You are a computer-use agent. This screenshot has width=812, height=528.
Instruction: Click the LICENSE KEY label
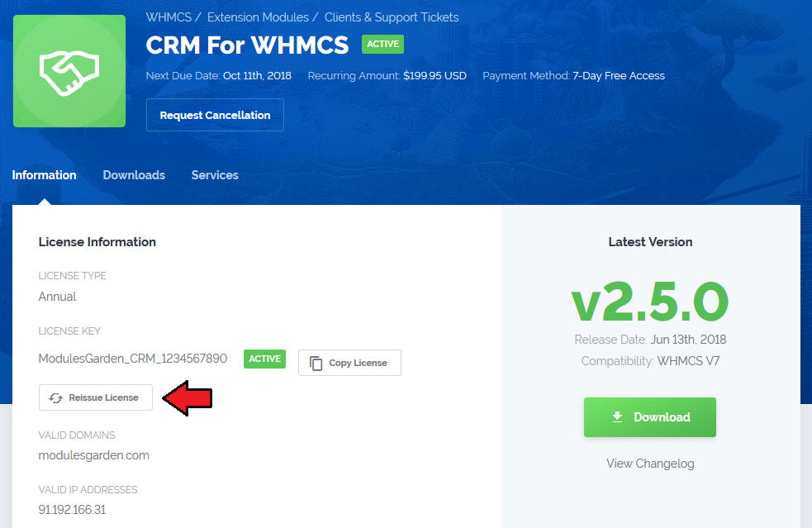click(69, 331)
